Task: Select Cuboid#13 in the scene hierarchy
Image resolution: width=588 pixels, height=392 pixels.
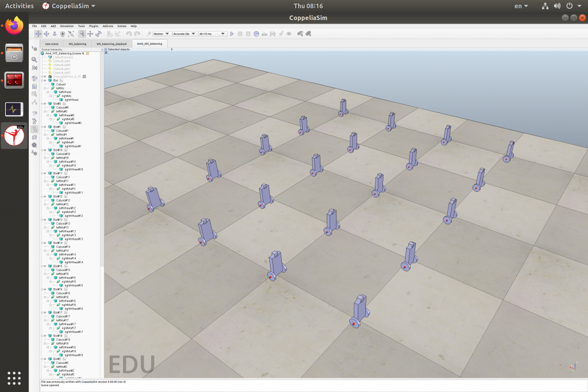Action: 63,223
